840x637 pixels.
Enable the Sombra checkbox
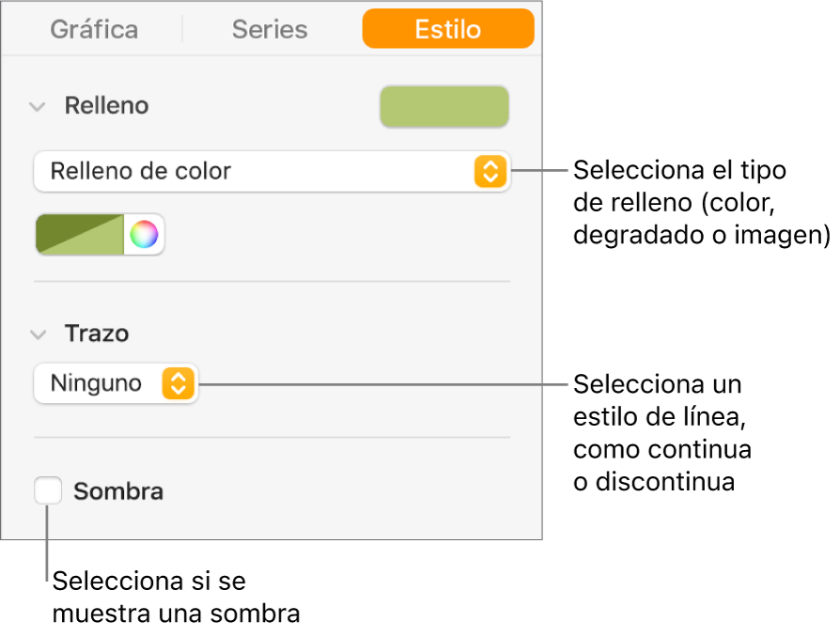click(48, 490)
